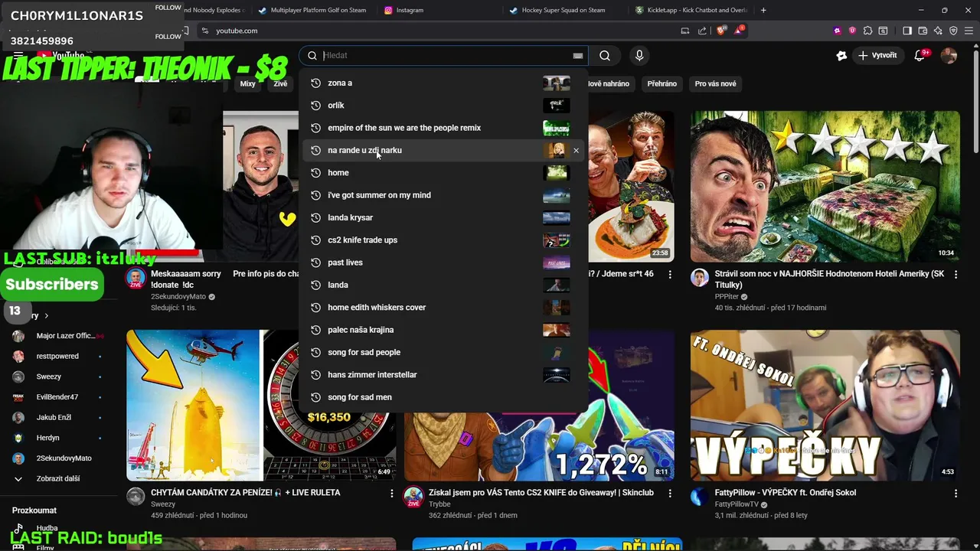Select 'hans zimmer interstellar' suggestion

[444, 374]
